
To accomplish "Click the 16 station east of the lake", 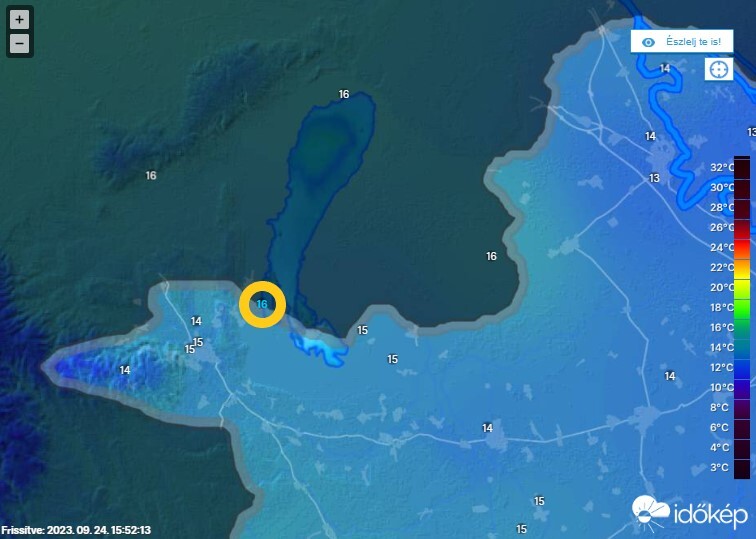I will coord(491,256).
